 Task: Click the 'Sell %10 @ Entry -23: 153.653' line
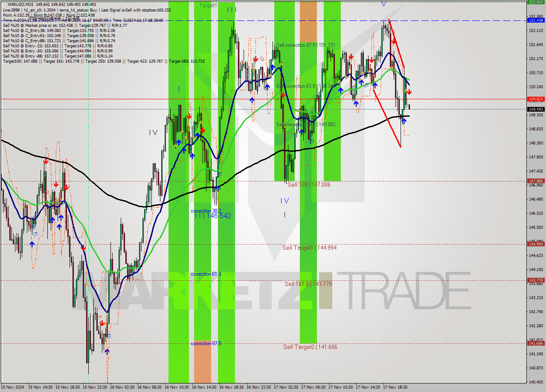click(x=58, y=46)
